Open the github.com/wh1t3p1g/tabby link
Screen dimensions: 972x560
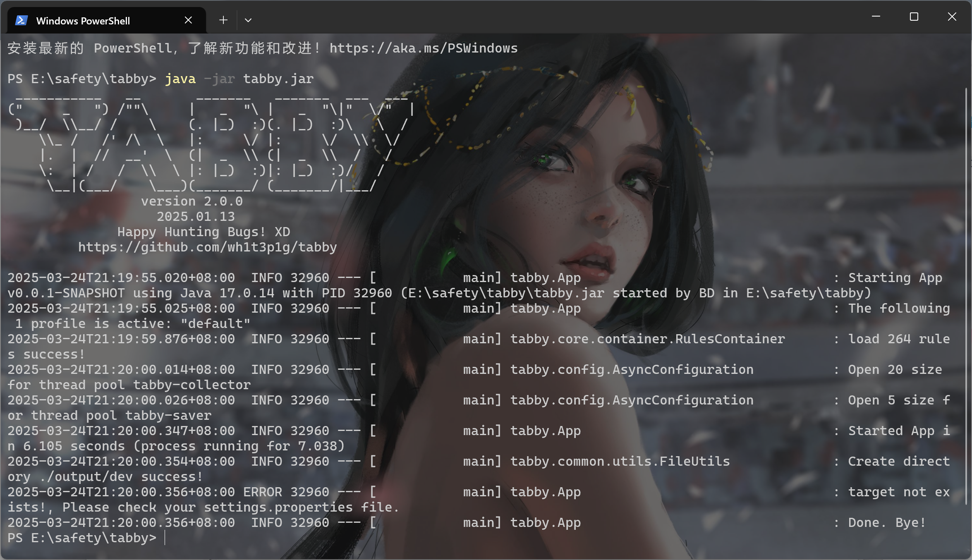(x=207, y=247)
